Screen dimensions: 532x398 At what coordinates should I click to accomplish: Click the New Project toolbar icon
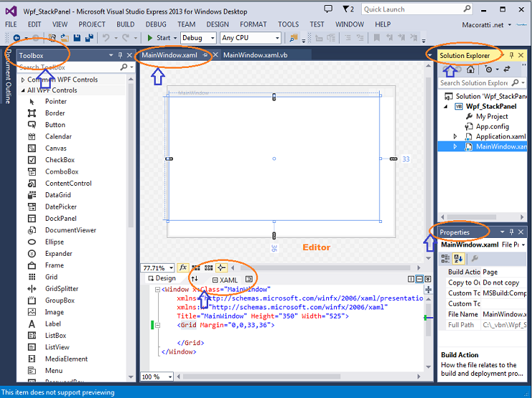pos(52,38)
